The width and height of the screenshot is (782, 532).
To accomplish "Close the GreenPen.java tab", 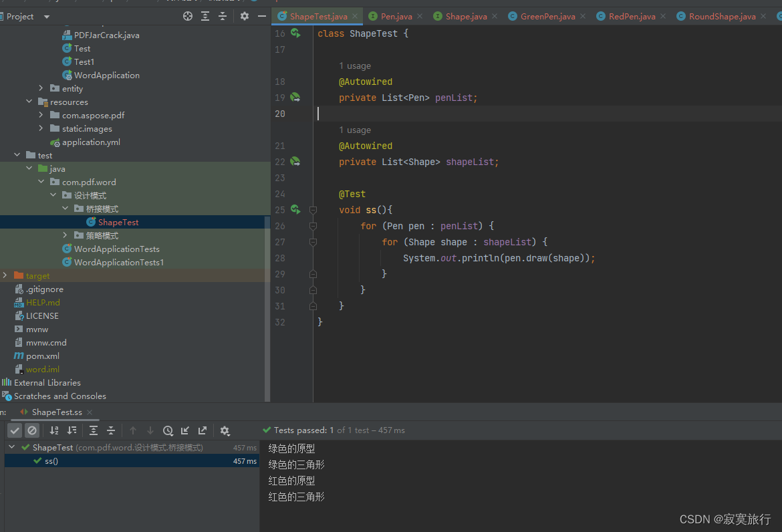I will coord(583,17).
